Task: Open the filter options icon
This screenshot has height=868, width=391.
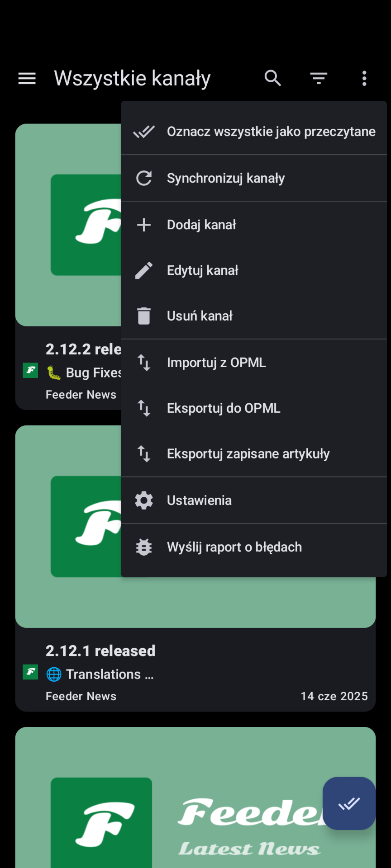Action: click(x=319, y=79)
